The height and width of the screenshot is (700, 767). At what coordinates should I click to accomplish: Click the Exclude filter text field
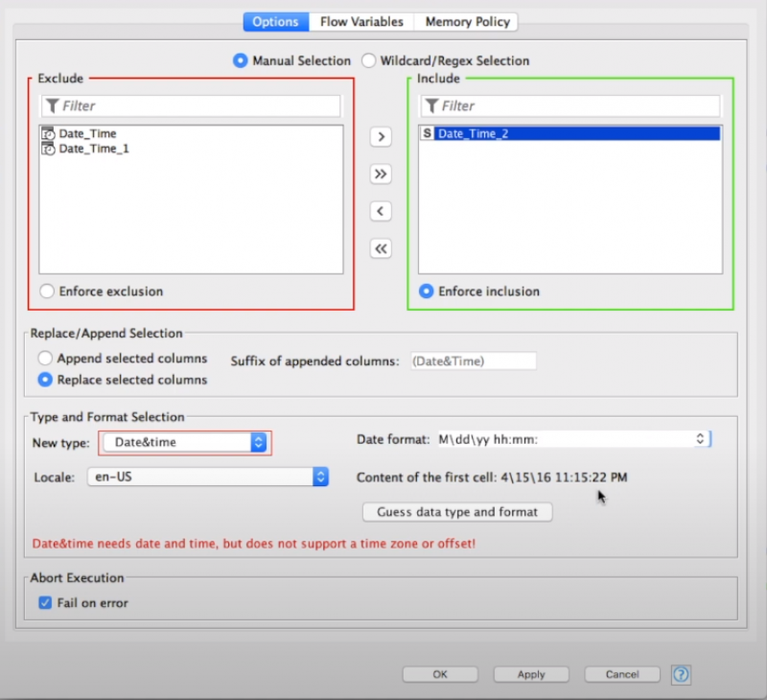tap(191, 105)
